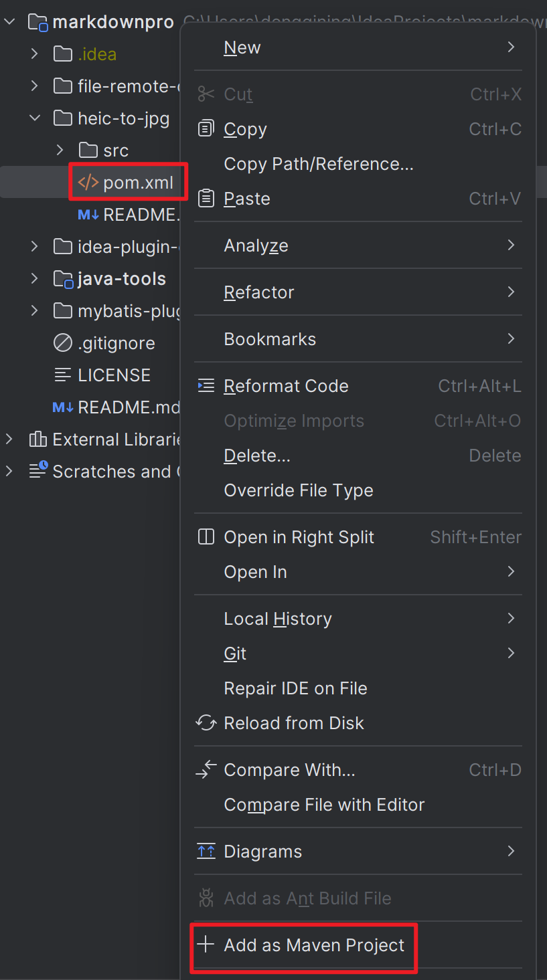Choose Copy Path/Reference from context menu
The height and width of the screenshot is (980, 547).
(x=319, y=164)
